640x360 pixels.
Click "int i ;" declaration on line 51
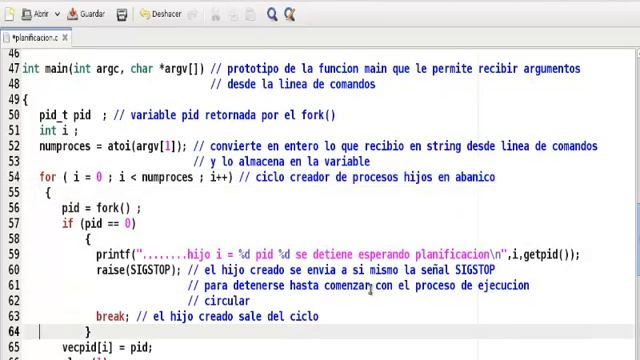point(58,131)
